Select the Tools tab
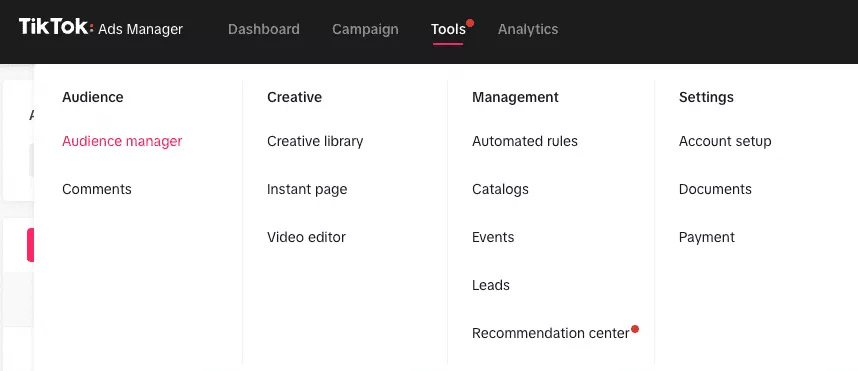 pos(448,29)
